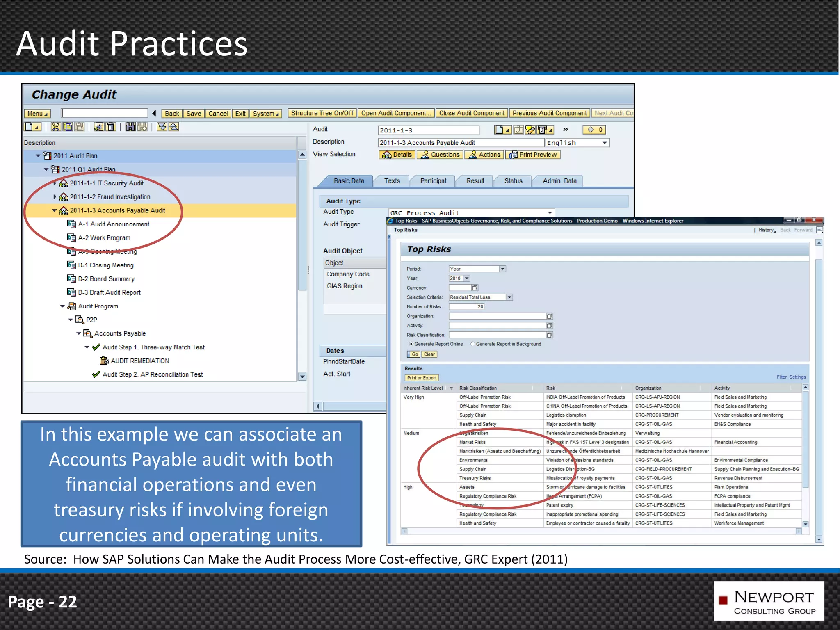Click the Display/Change pencil icon next to Audit field
This screenshot has width=840, height=630.
pos(530,130)
